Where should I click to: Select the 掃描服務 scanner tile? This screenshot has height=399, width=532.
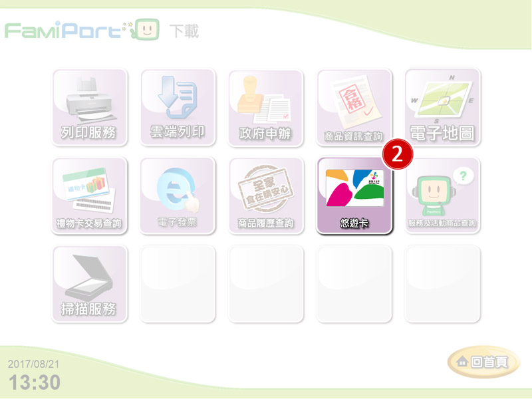(x=90, y=284)
